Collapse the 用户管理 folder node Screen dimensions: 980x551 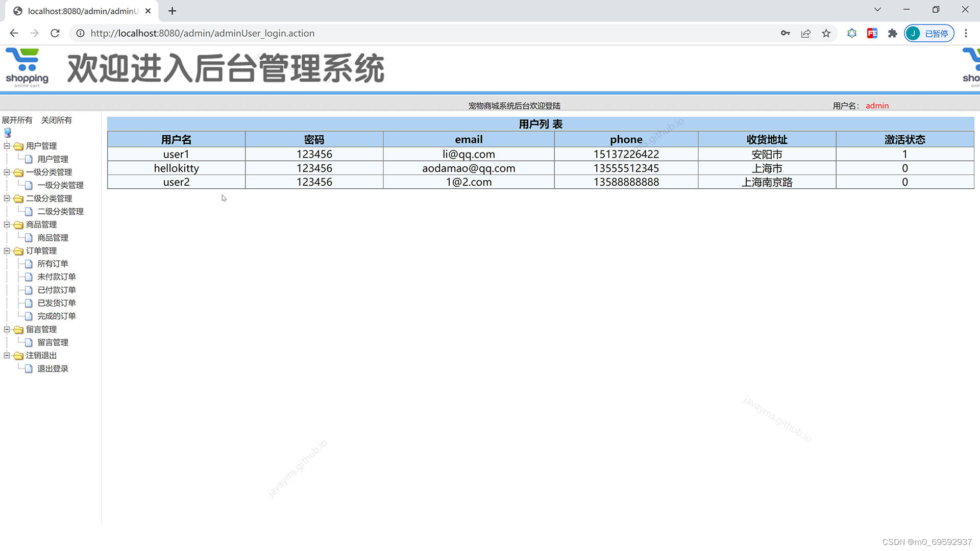pos(7,146)
